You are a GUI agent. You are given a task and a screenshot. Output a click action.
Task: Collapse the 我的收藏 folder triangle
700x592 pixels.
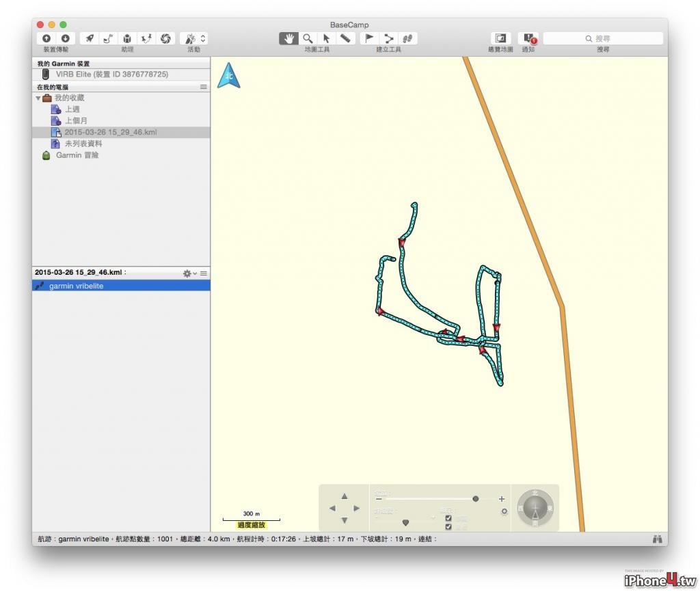[x=38, y=98]
